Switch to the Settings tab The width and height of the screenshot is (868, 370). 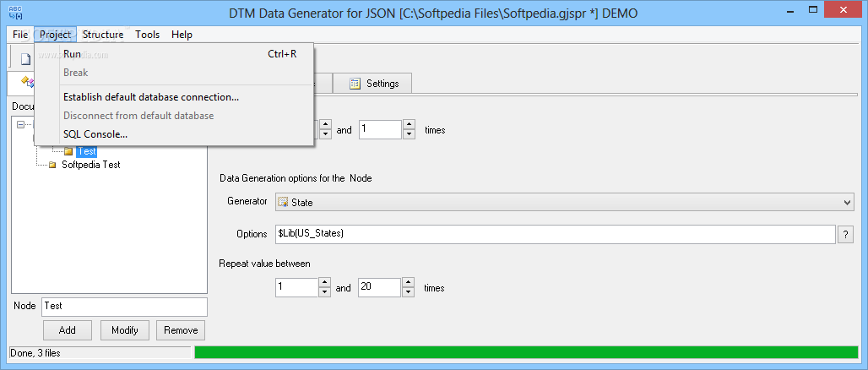point(372,84)
